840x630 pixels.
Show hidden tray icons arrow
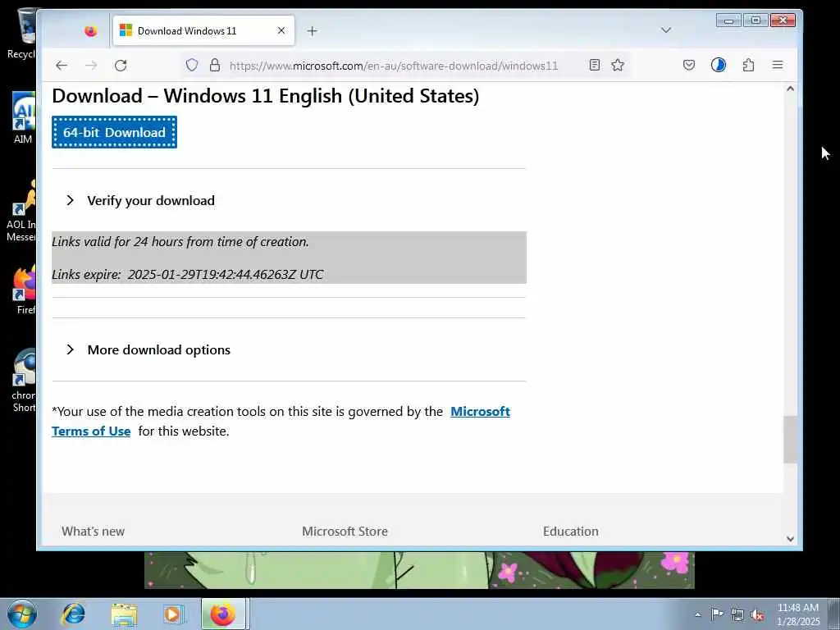click(697, 614)
